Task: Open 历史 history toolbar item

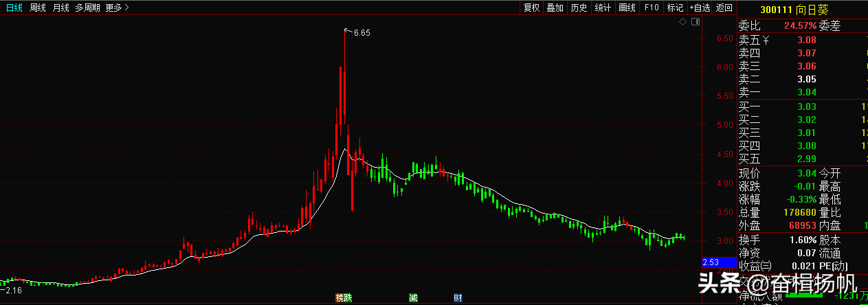Action: [x=579, y=8]
